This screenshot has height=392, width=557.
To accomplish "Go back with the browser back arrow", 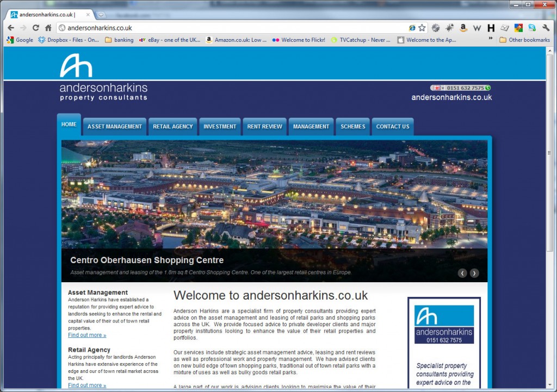I will [x=11, y=28].
